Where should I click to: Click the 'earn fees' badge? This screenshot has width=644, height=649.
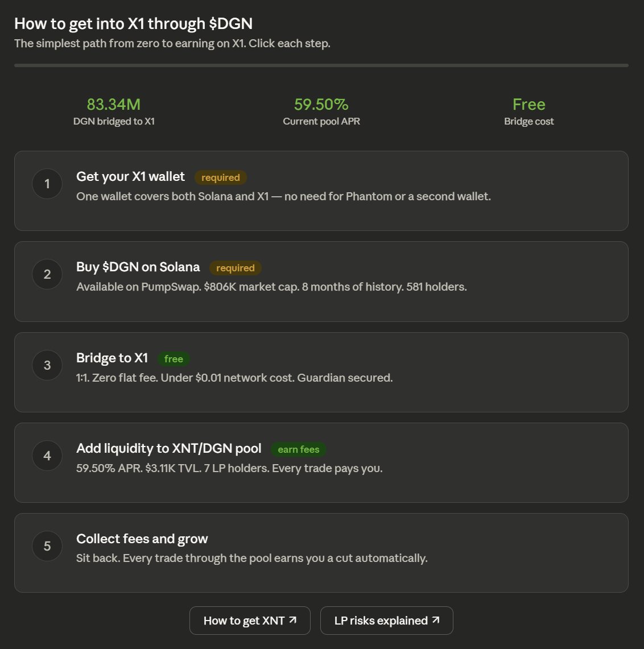(x=299, y=449)
